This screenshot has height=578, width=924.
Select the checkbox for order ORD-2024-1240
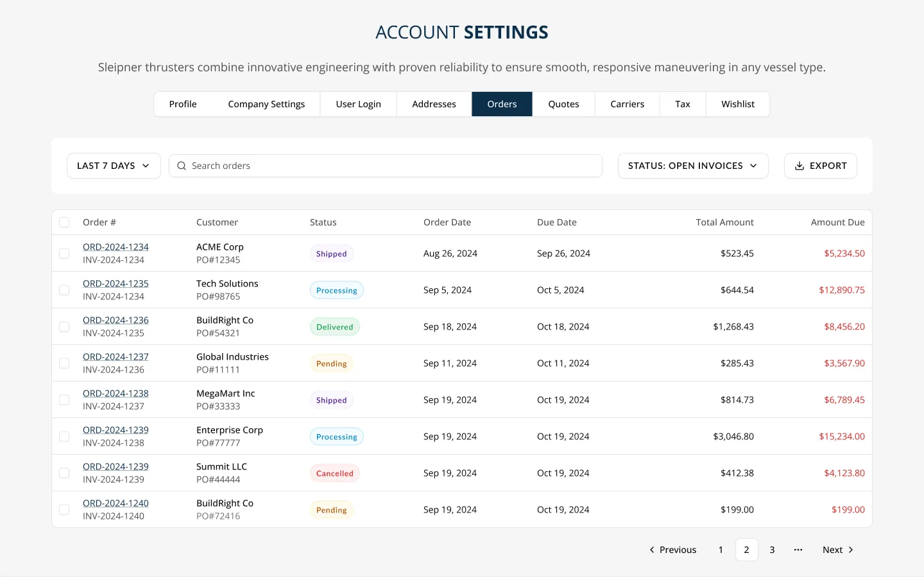tap(64, 510)
